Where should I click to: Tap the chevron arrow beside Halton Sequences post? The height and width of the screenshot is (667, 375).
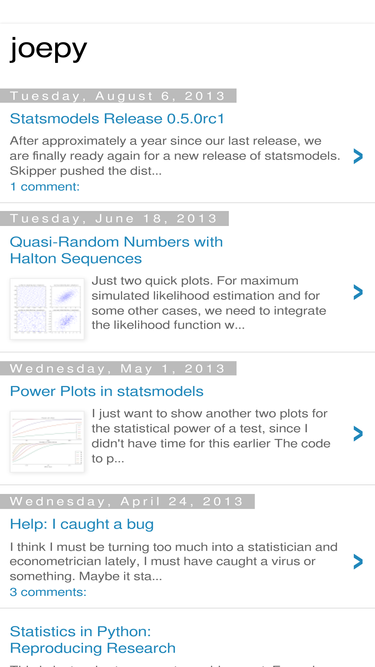tap(358, 292)
